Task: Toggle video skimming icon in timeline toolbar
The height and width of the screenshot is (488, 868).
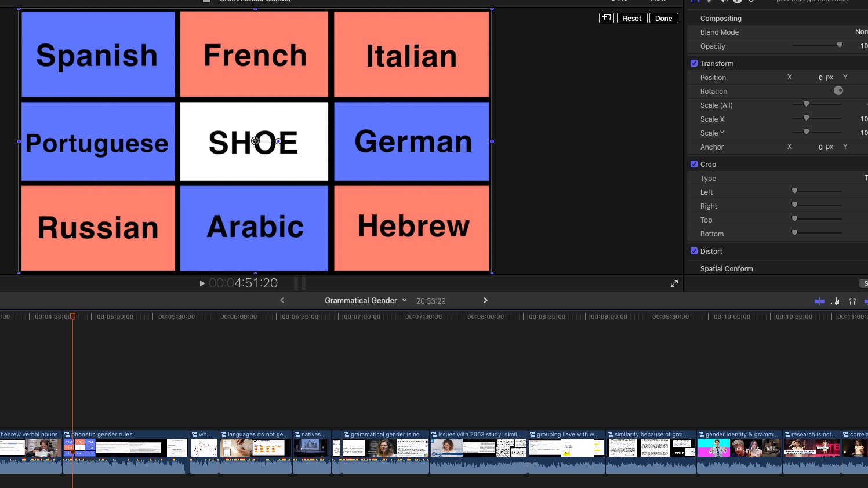Action: 819,301
